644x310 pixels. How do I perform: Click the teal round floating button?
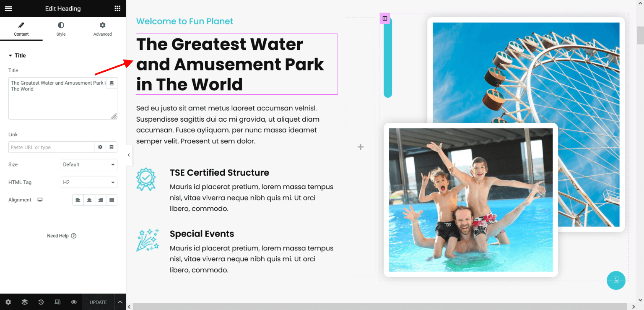click(x=616, y=280)
